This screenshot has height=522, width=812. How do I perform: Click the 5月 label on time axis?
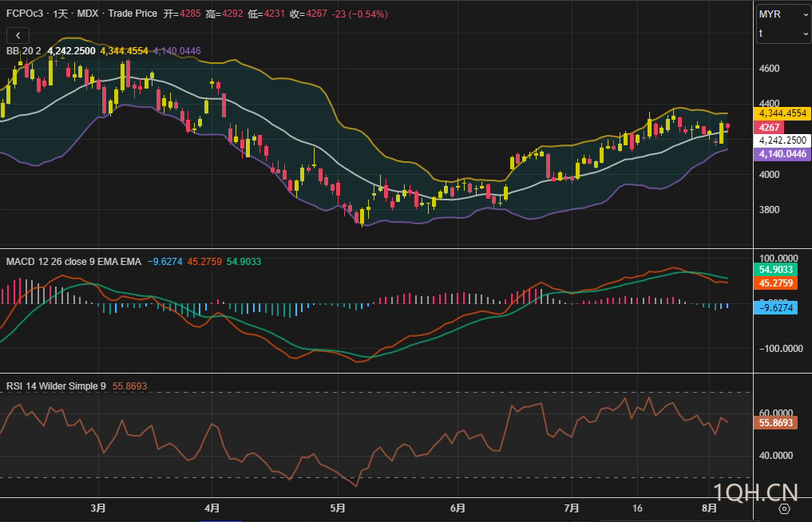[338, 508]
